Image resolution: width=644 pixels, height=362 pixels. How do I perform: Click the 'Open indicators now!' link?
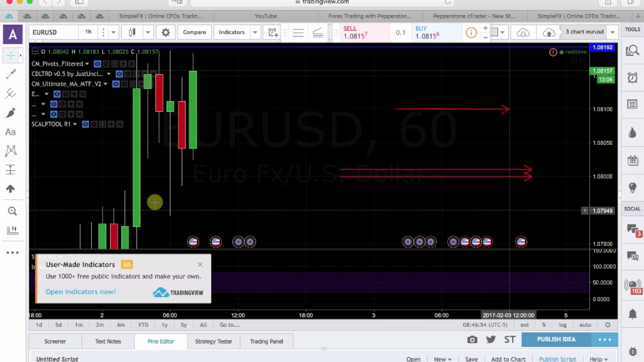pyautogui.click(x=80, y=292)
